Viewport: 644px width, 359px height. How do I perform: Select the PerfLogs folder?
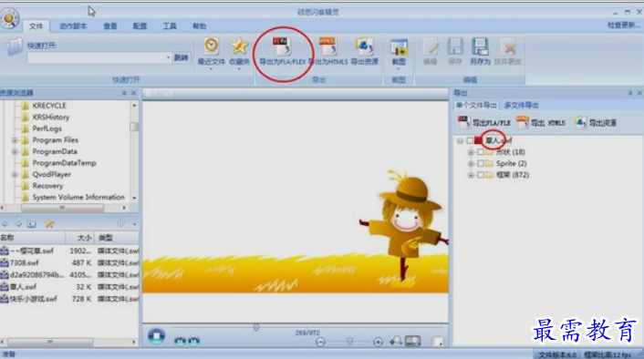(47, 128)
